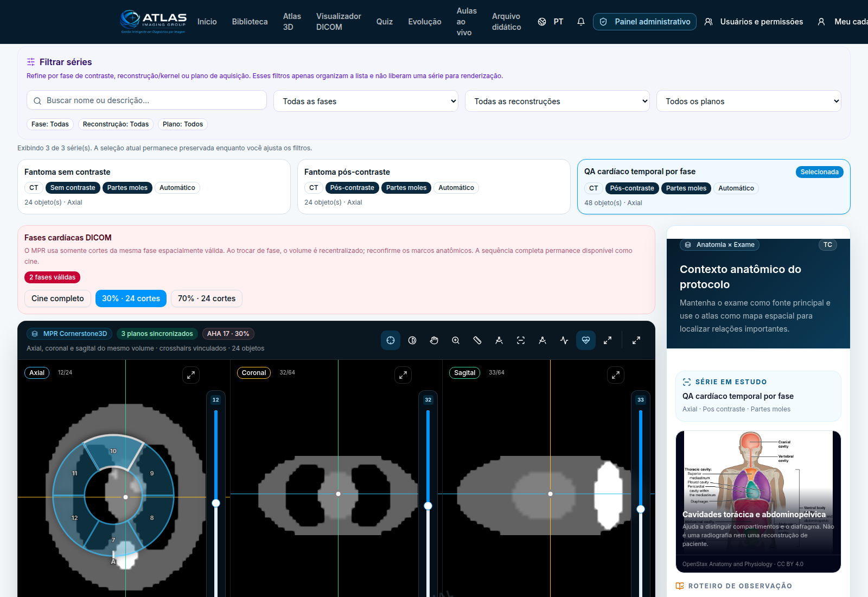
Task: Expand the Coronal viewport
Action: point(403,375)
